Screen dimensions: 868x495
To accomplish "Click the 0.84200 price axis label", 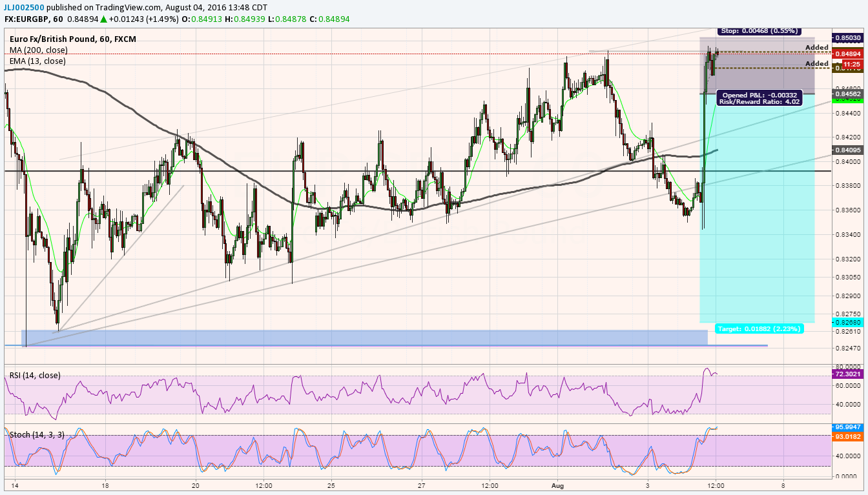I will coord(847,137).
